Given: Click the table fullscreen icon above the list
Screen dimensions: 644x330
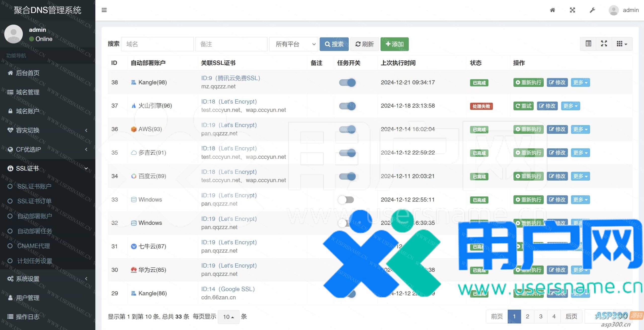Looking at the screenshot, I should (604, 44).
